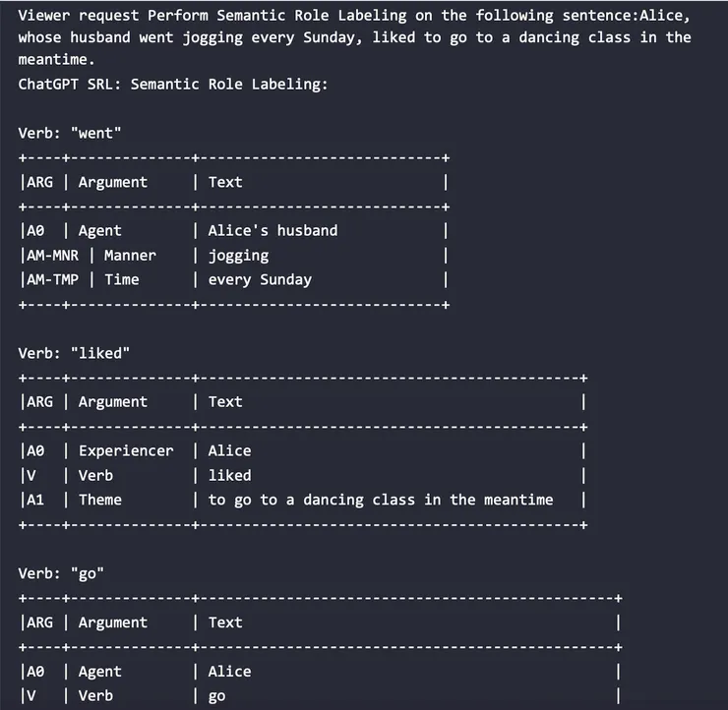Click "Alice" in the Experiencer row
Image resolution: width=728 pixels, height=710 pixels.
click(x=229, y=450)
